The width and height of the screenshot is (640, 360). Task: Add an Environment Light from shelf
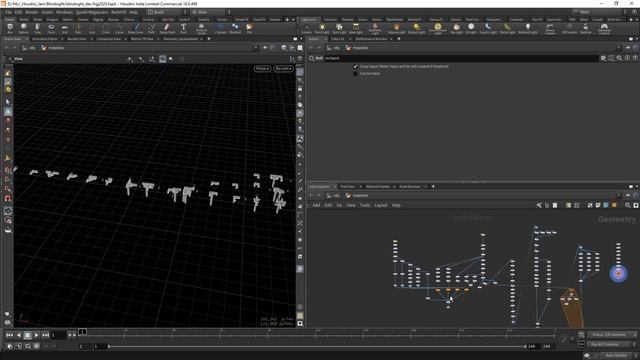coord(438,29)
